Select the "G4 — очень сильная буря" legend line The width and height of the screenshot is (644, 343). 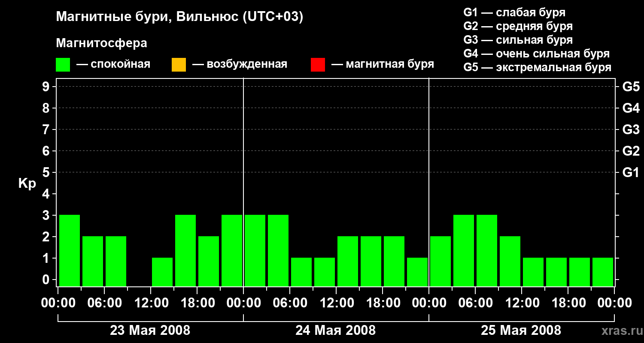(x=537, y=54)
